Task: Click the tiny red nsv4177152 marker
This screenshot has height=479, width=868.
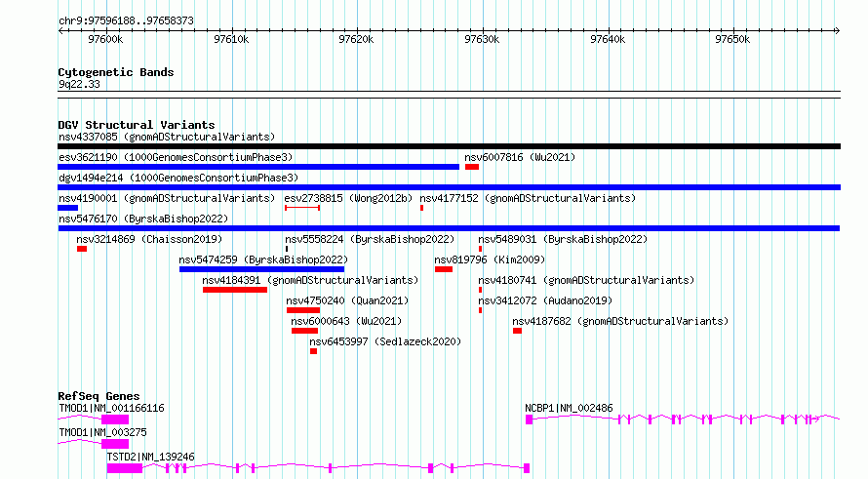Action: point(422,208)
